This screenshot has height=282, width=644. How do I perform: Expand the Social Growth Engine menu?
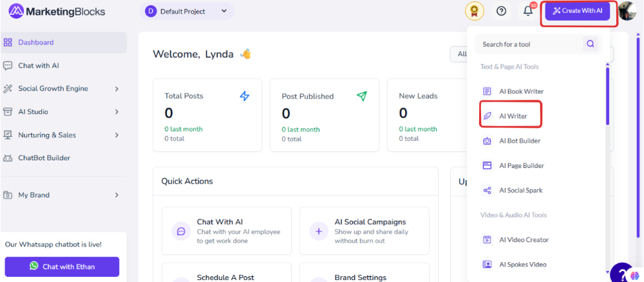tap(63, 89)
